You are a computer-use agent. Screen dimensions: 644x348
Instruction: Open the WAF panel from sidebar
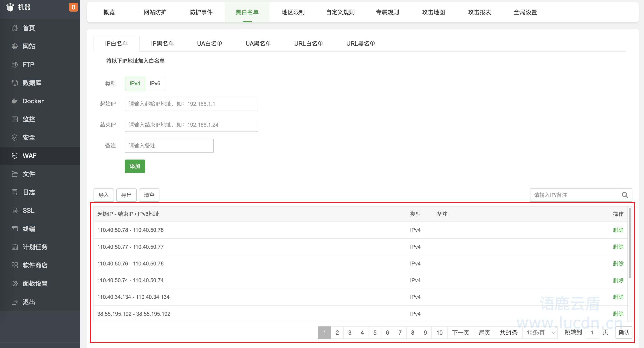coord(30,155)
